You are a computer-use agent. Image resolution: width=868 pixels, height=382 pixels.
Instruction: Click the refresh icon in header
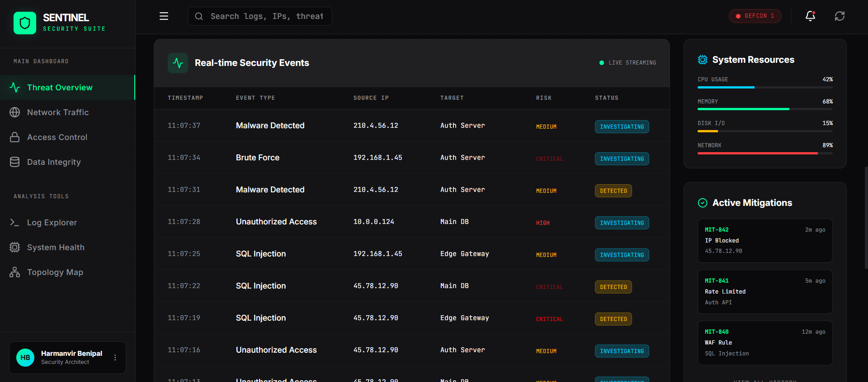tap(840, 16)
